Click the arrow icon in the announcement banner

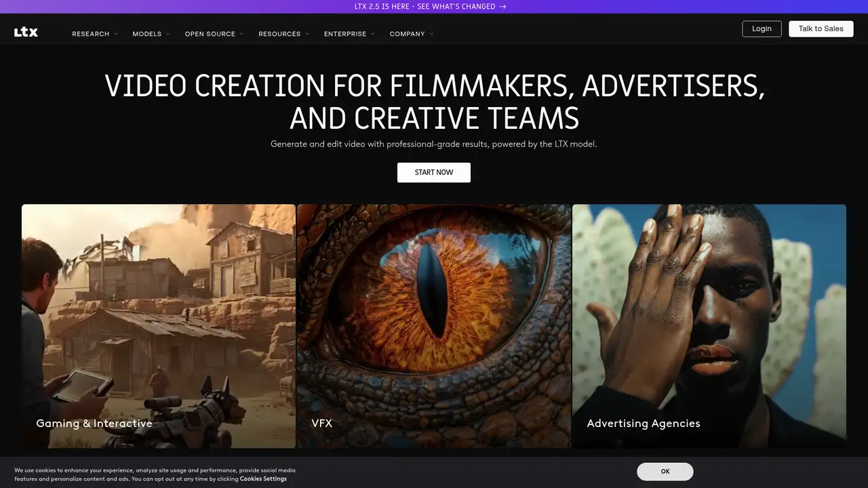click(502, 7)
